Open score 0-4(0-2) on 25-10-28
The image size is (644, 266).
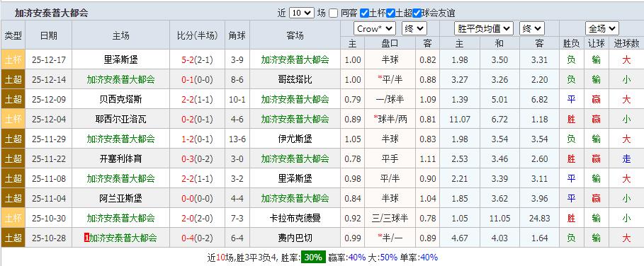click(x=197, y=238)
